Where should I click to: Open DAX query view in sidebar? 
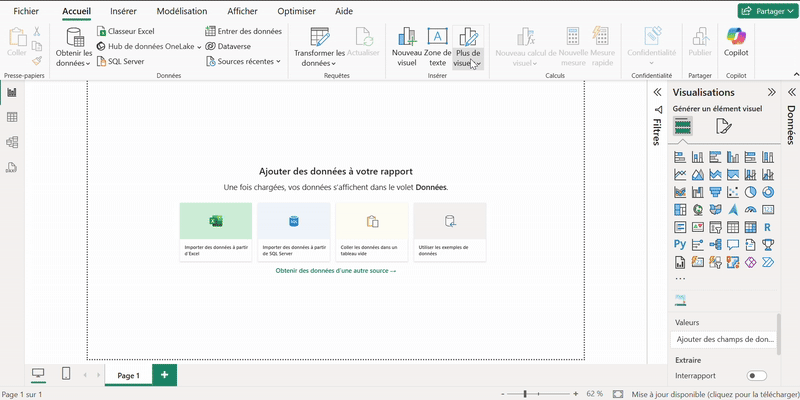[x=12, y=167]
